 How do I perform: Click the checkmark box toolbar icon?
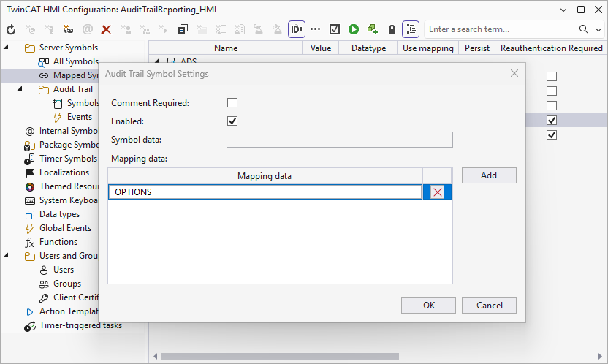click(335, 29)
